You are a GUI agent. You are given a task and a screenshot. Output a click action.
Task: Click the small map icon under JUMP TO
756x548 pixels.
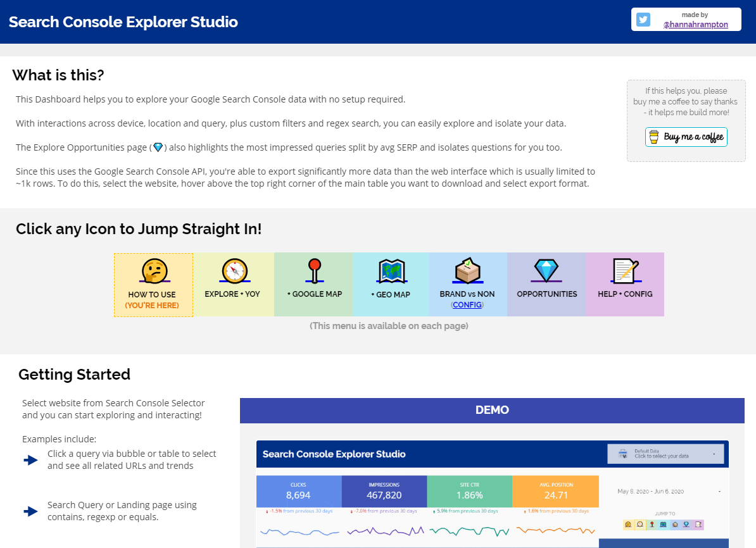[664, 525]
